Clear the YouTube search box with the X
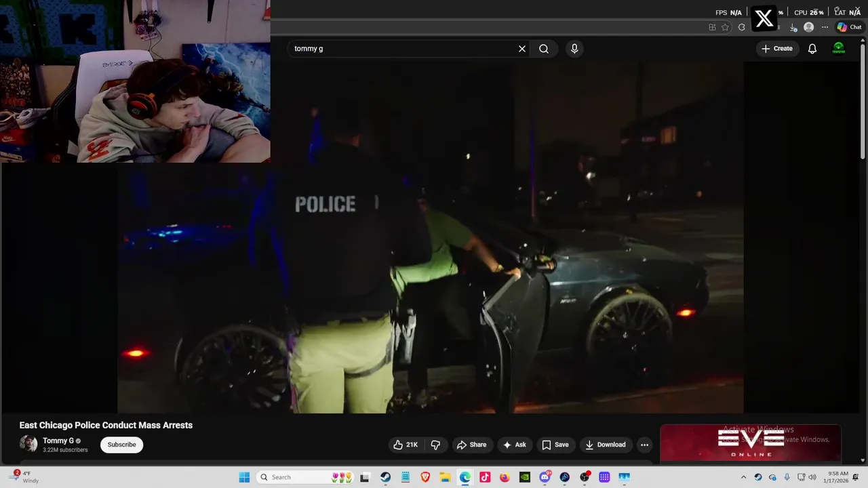Image resolution: width=868 pixels, height=488 pixels. point(522,49)
